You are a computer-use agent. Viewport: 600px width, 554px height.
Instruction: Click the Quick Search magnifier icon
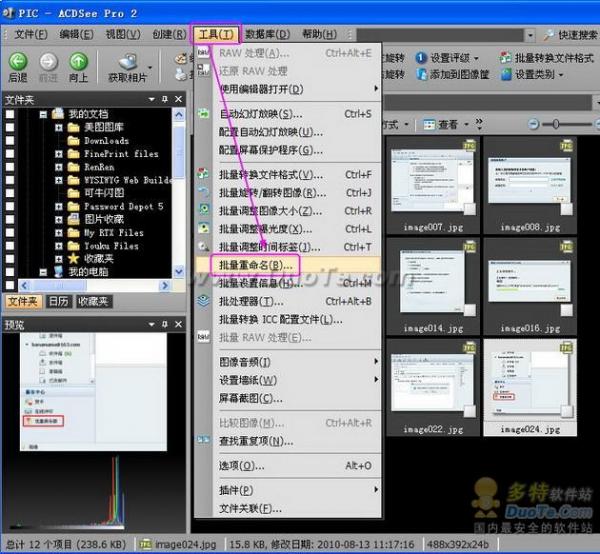pyautogui.click(x=548, y=35)
